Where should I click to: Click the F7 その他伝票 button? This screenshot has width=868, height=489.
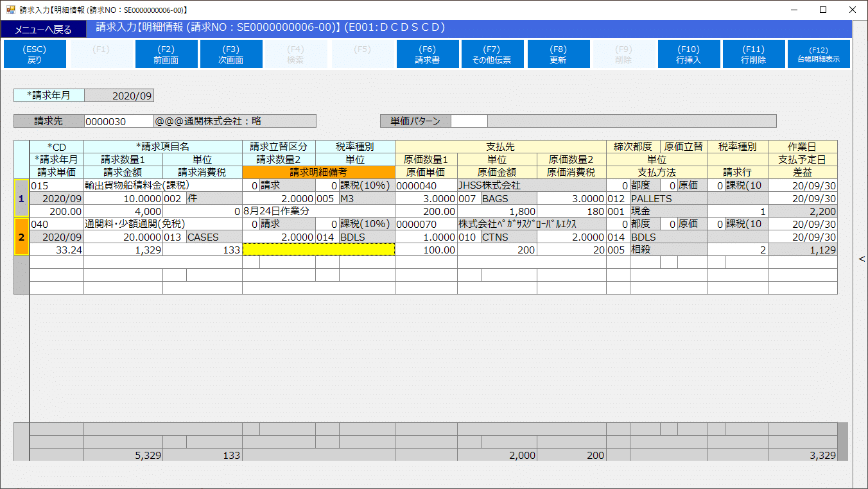[x=492, y=54]
